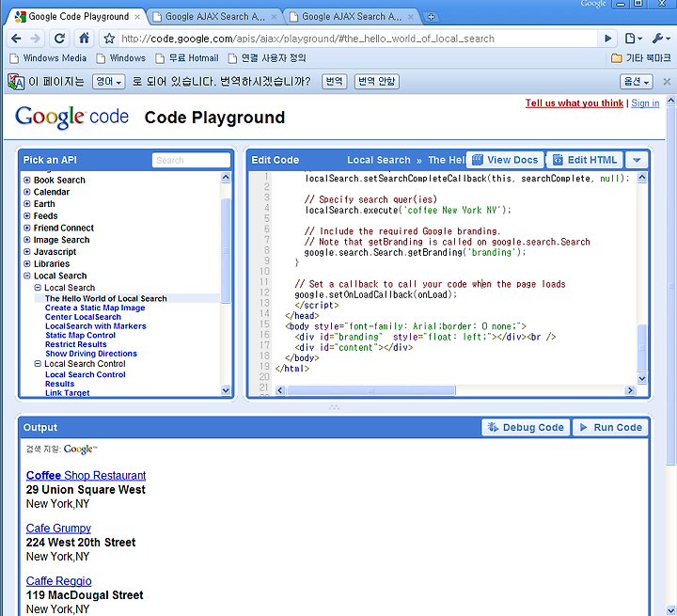Screen dimensions: 677x616
Task: Open the browser home page icon
Action: [85, 39]
